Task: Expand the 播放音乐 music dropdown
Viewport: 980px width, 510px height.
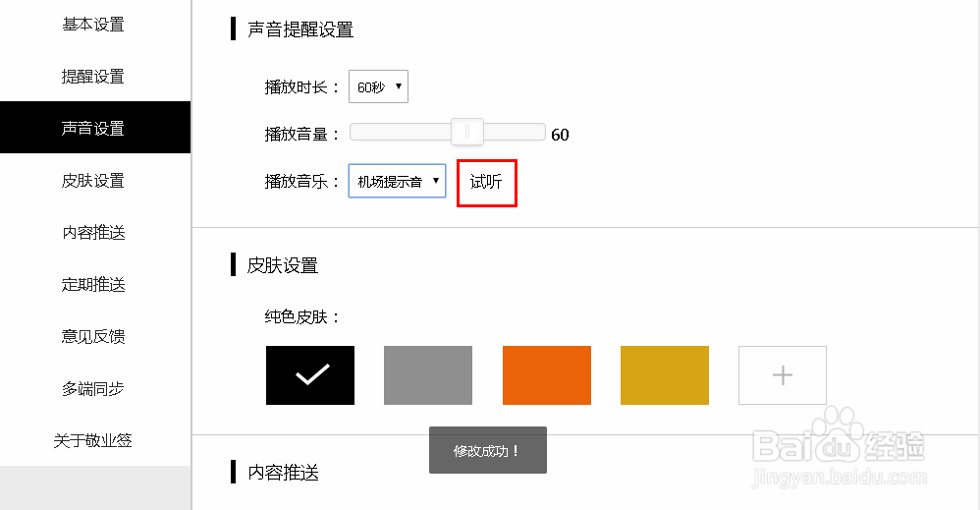Action: (x=397, y=181)
